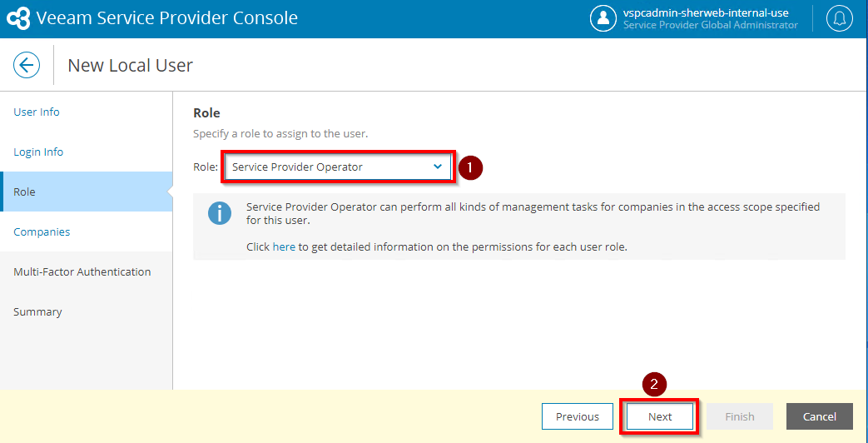868x443 pixels.
Task: Click the Finish button
Action: click(740, 416)
